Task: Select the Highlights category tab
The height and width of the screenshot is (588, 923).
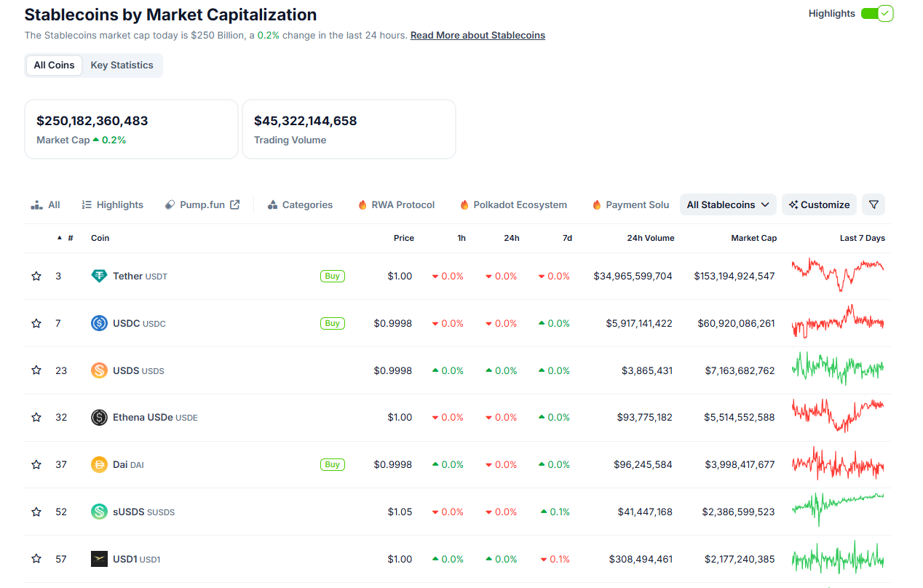Action: pyautogui.click(x=112, y=204)
